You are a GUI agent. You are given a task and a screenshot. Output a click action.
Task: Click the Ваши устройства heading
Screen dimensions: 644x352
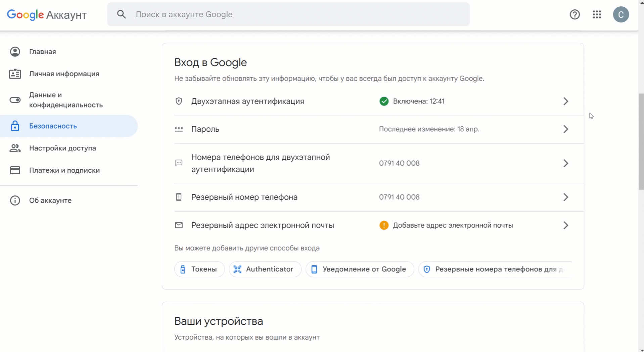click(x=219, y=321)
